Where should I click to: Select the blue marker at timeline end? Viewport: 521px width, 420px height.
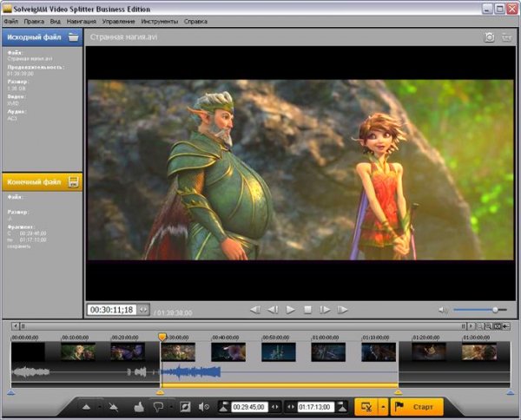pos(510,393)
